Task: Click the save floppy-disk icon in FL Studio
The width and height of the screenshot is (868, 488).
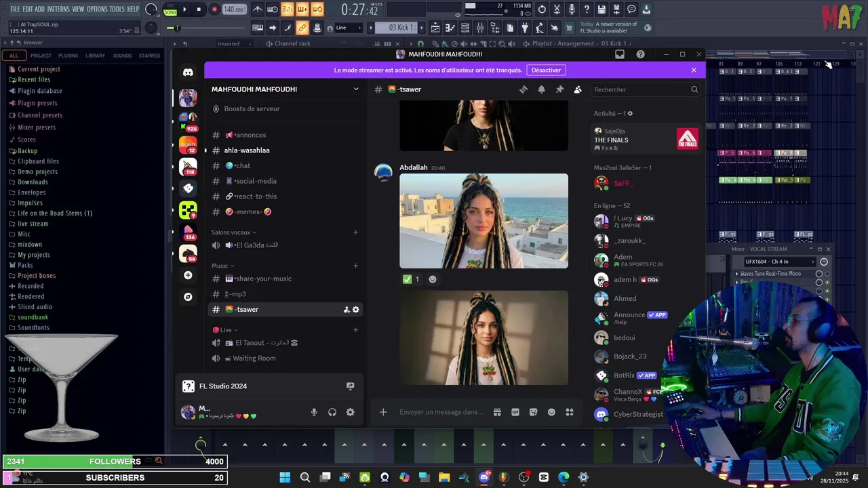Action: click(601, 9)
